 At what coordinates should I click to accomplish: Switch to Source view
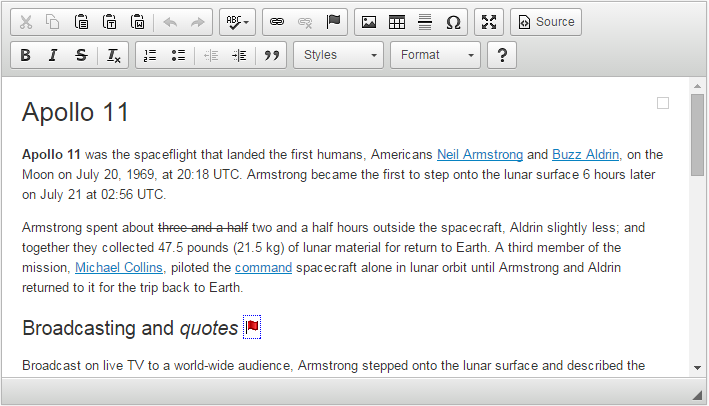point(546,22)
